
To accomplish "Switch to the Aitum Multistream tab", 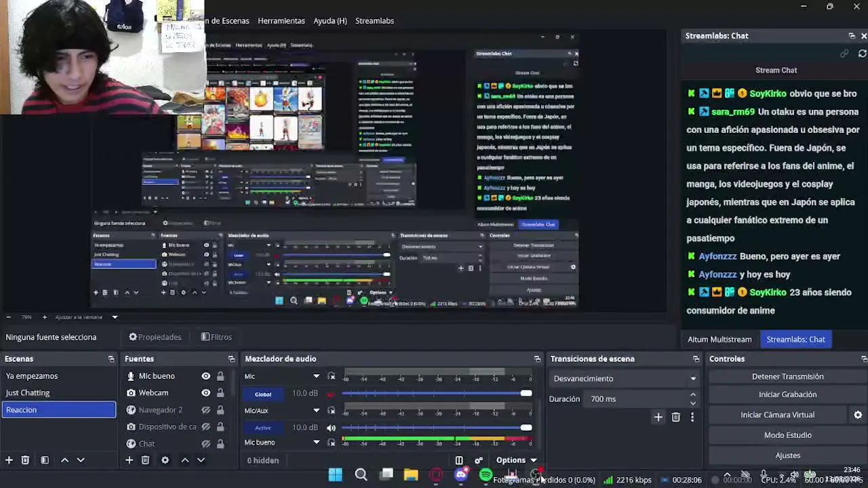I will tap(719, 340).
